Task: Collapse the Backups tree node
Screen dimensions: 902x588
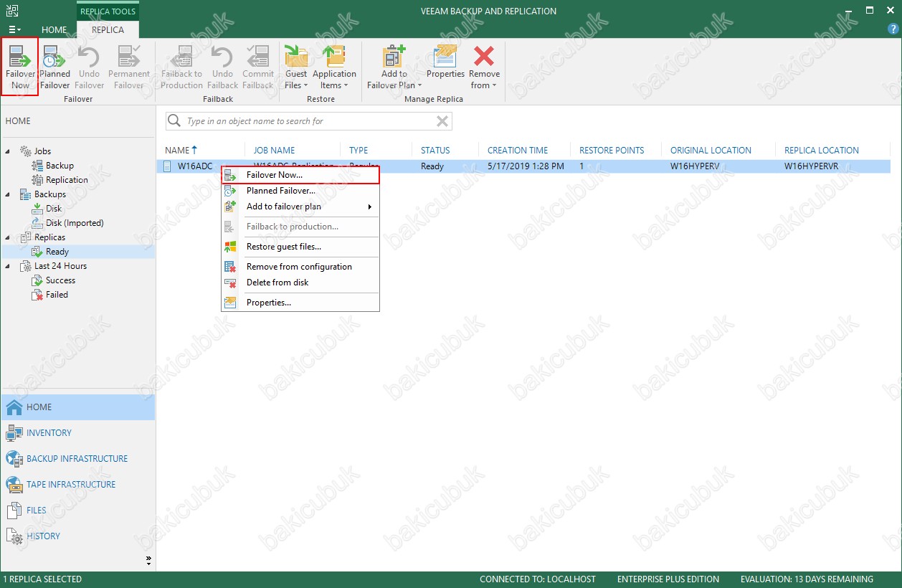Action: tap(9, 194)
